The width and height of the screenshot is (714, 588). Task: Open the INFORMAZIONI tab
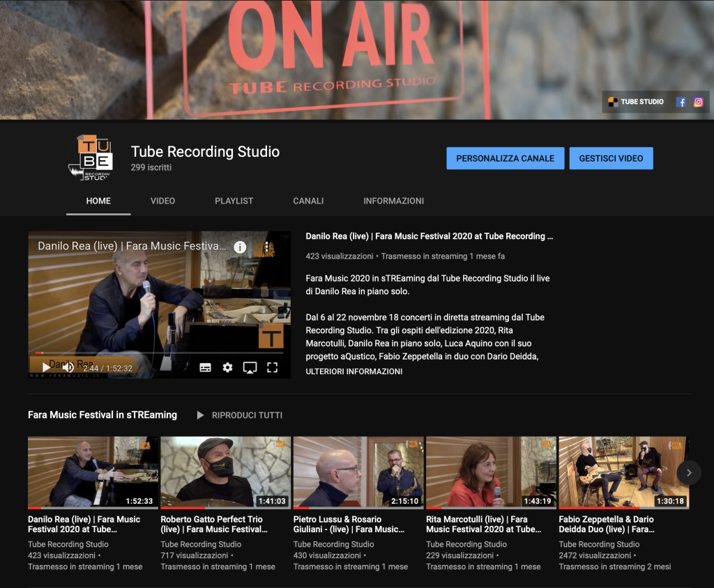393,201
